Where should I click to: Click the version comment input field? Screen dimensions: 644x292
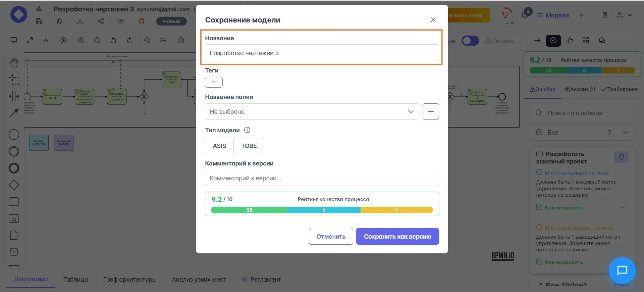tap(322, 178)
